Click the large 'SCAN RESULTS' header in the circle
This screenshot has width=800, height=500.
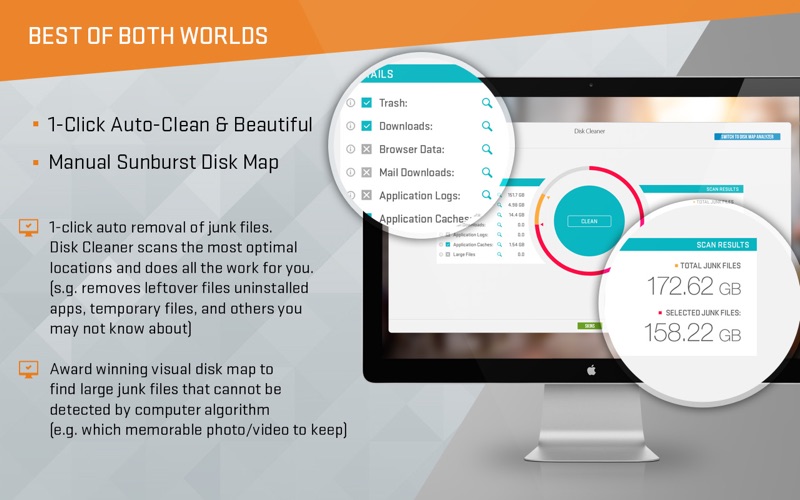click(x=722, y=245)
